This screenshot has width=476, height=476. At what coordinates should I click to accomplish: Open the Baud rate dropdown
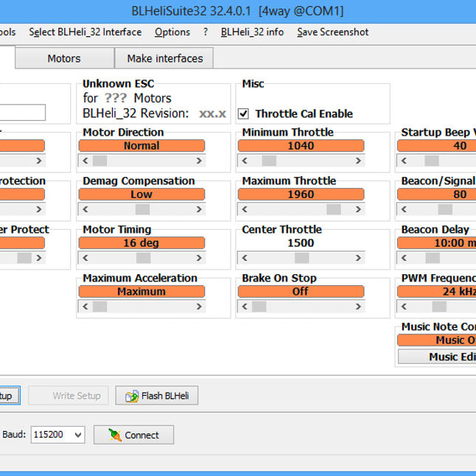click(78, 435)
